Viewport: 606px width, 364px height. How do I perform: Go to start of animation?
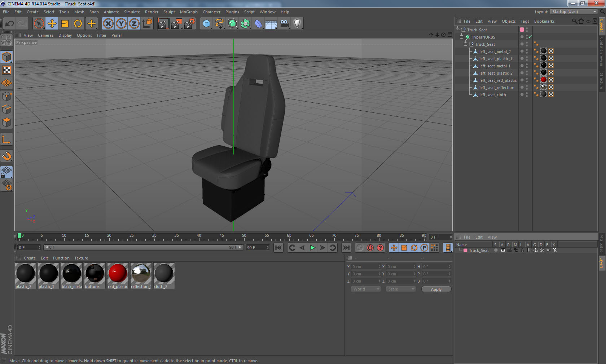[278, 248]
